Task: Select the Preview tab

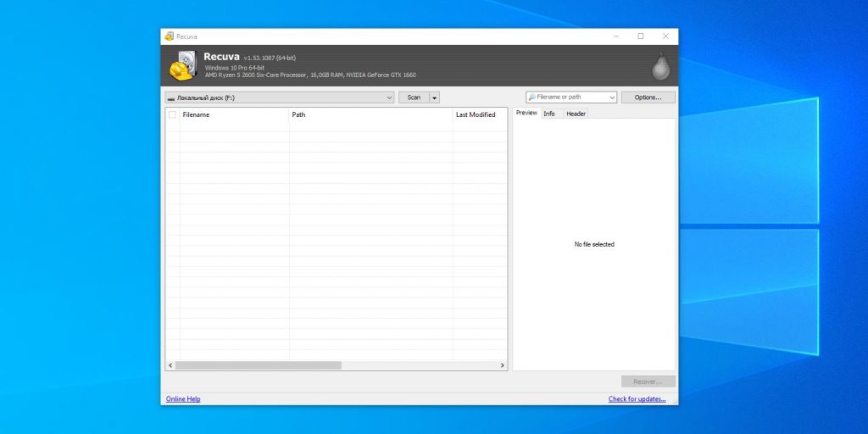Action: point(526,113)
